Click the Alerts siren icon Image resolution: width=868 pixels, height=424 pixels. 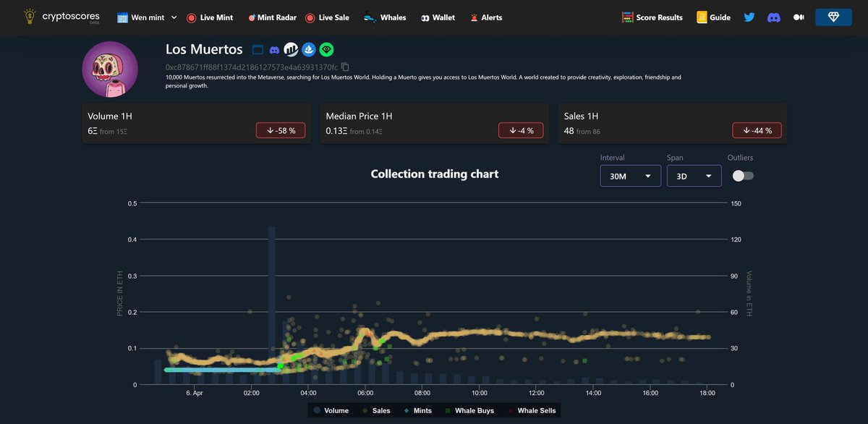click(474, 17)
